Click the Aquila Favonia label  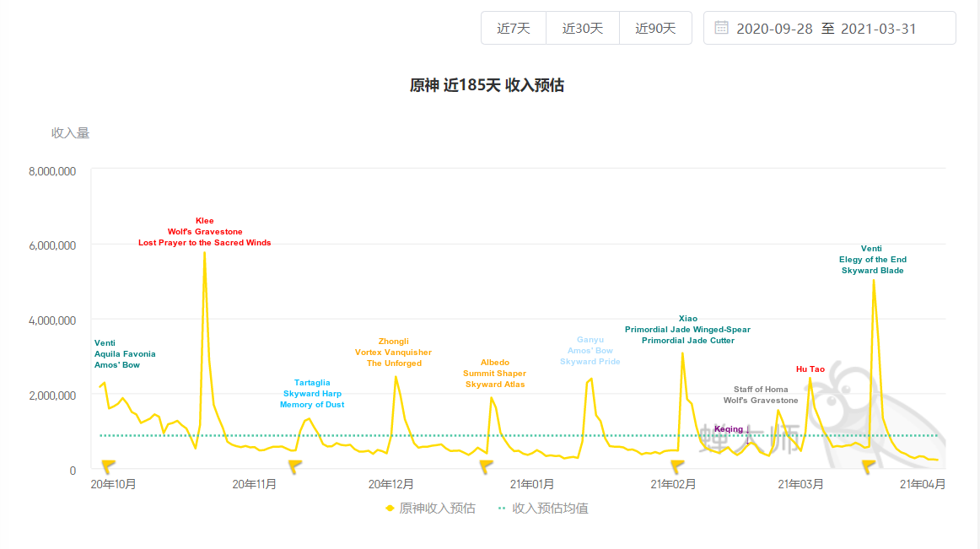click(x=125, y=354)
